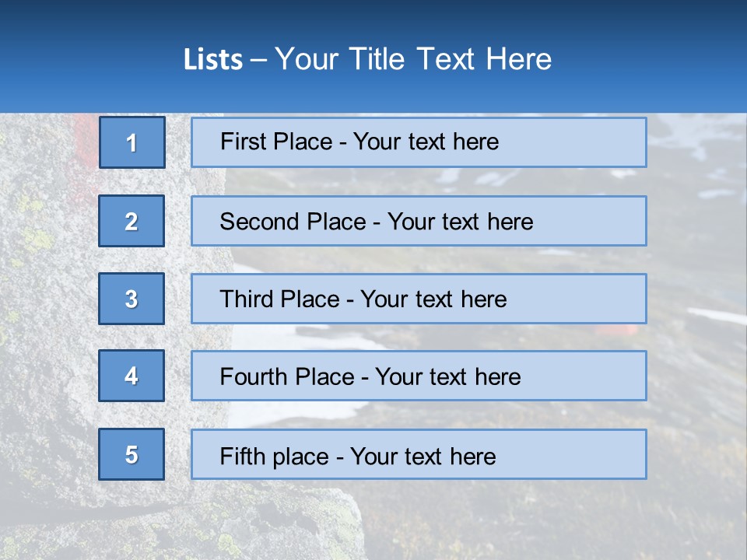Click the Fifth place text box
Viewport: 747px width, 560px height.
419,454
